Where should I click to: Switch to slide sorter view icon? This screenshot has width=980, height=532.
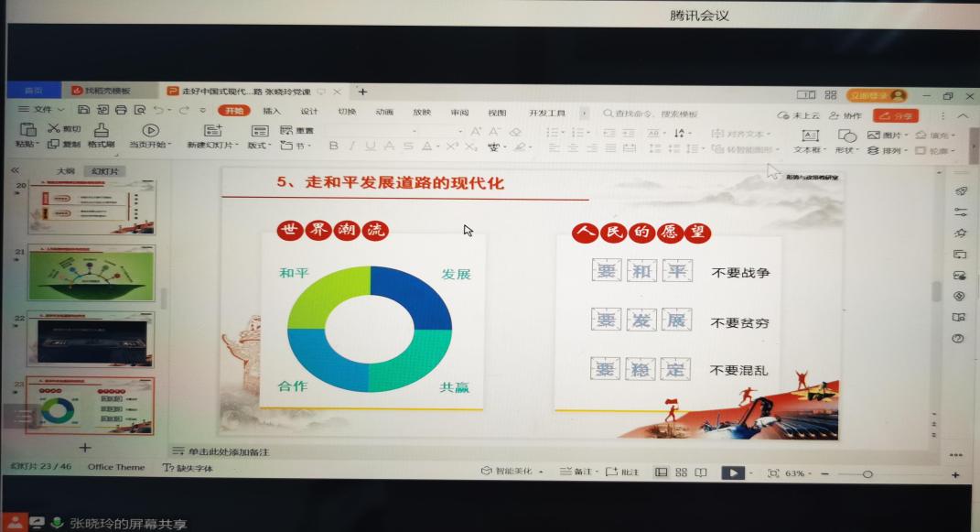[681, 472]
